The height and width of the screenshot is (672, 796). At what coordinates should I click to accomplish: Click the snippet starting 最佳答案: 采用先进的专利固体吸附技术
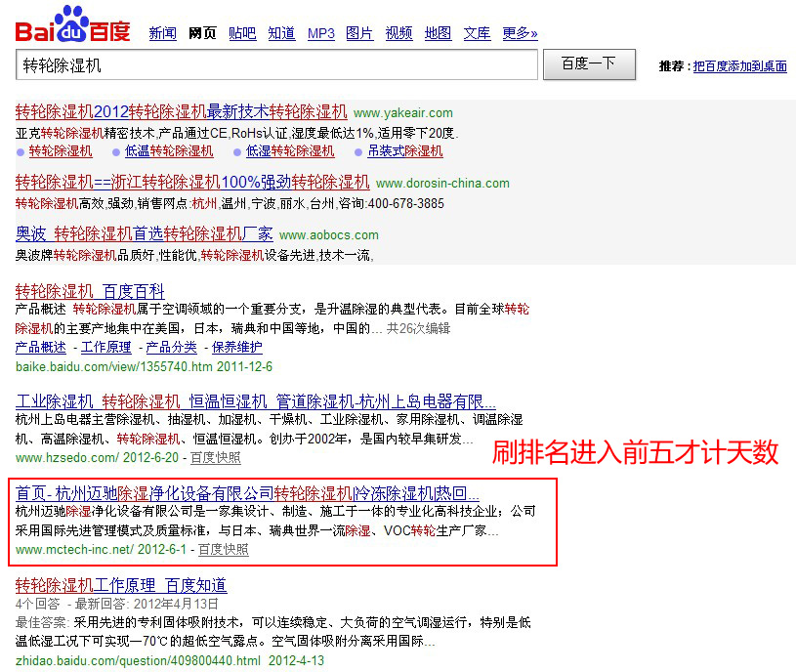click(x=273, y=631)
